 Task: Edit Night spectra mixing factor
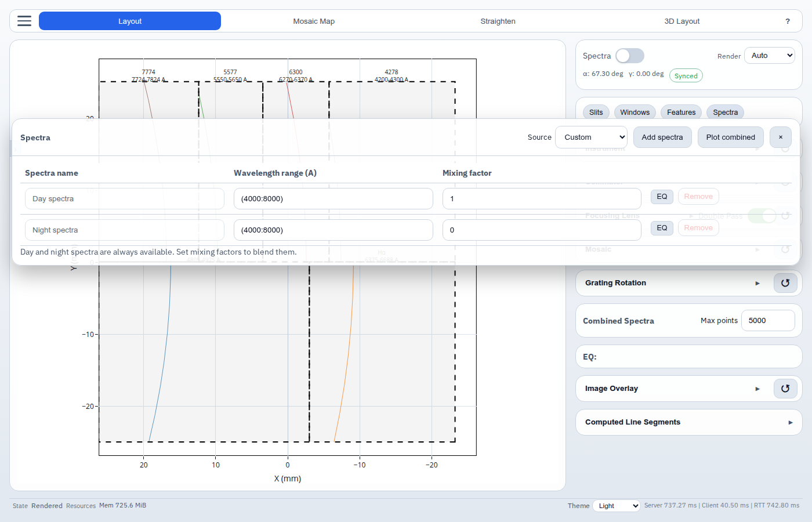coord(542,230)
